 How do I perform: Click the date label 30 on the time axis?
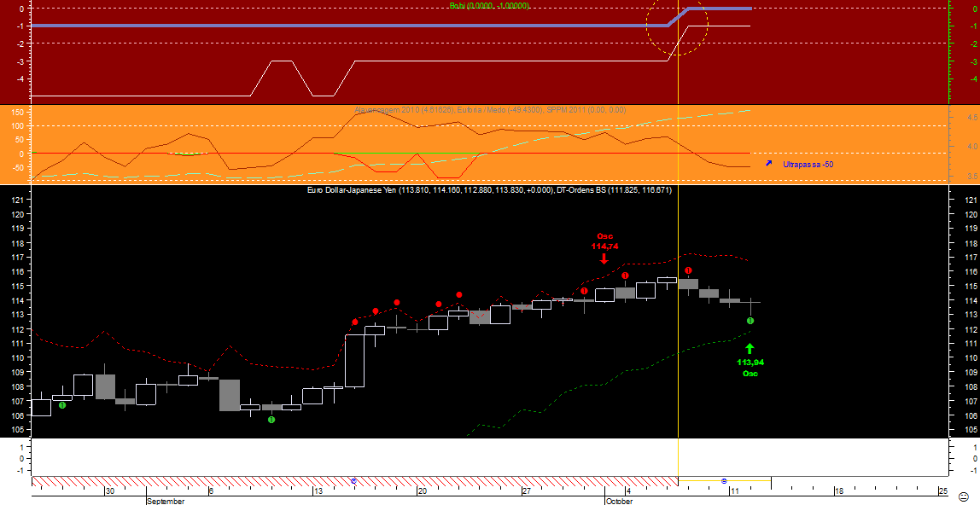point(110,491)
